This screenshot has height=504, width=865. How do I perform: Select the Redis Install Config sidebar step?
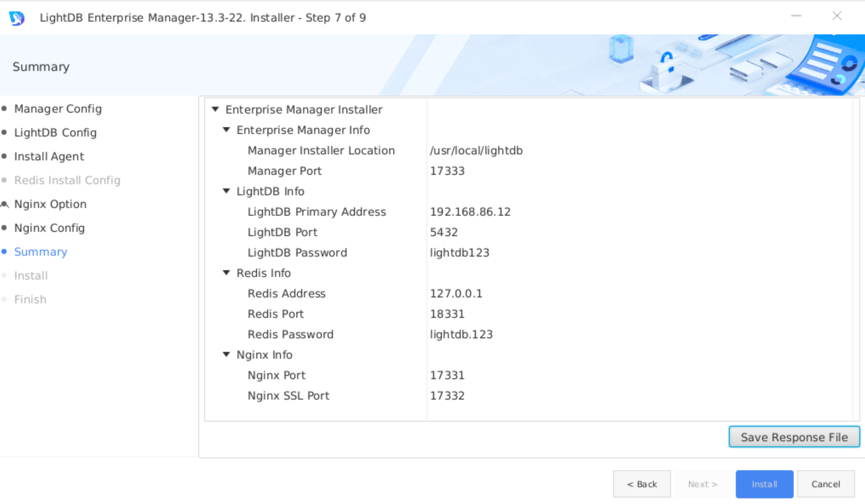67,180
